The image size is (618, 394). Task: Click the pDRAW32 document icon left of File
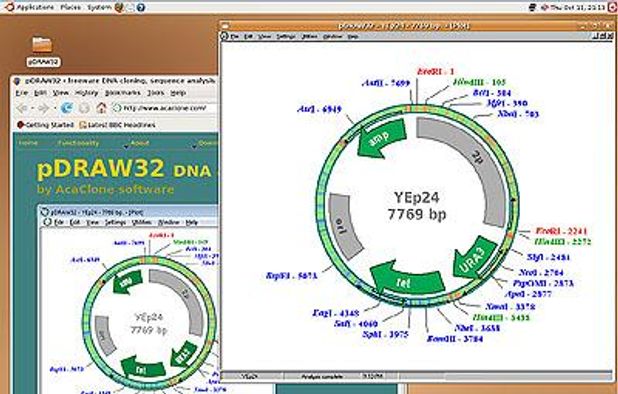(x=225, y=36)
